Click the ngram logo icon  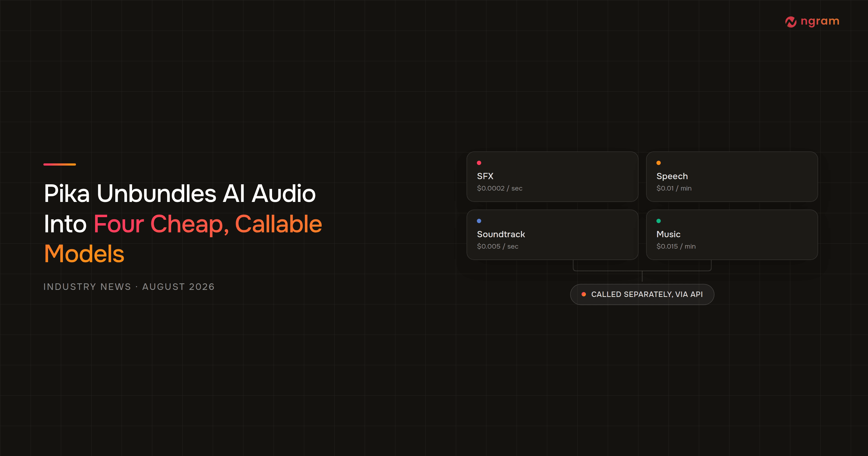(x=790, y=22)
